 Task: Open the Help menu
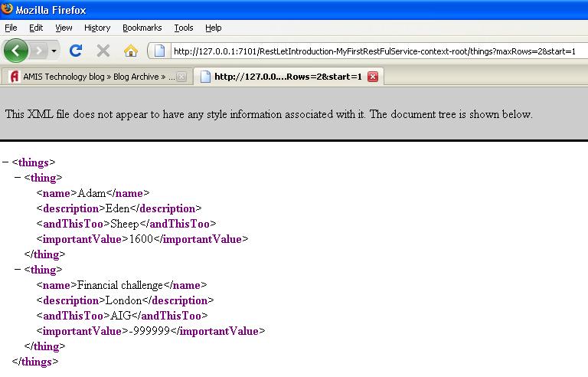(214, 28)
